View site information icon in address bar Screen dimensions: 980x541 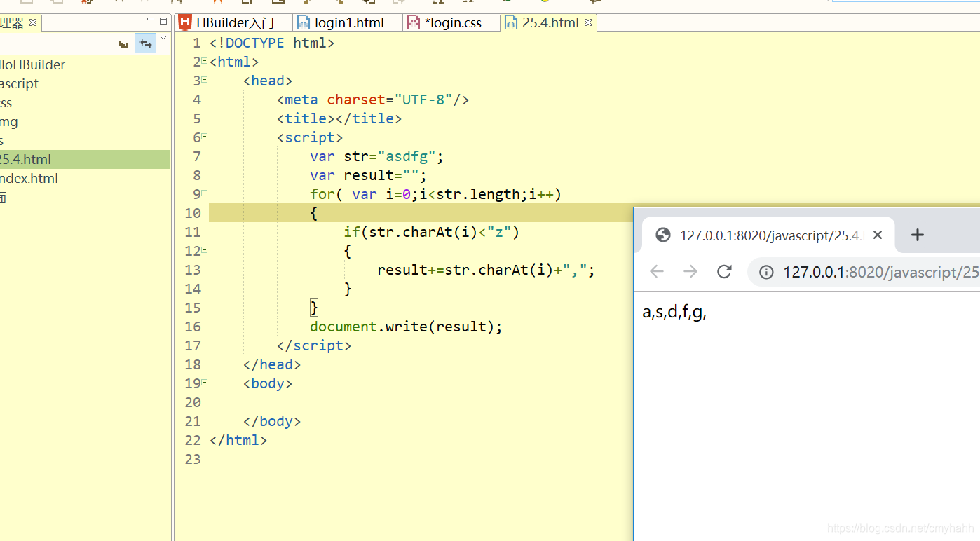(767, 272)
